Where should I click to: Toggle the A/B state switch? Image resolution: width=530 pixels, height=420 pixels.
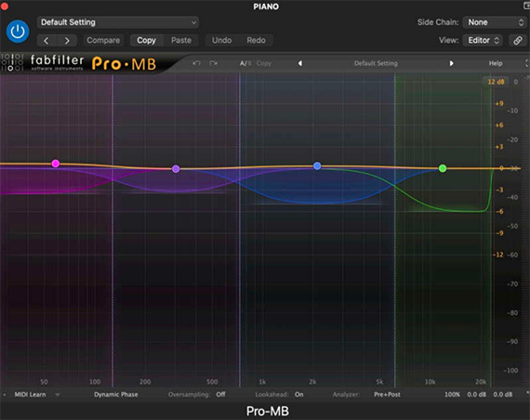tap(245, 63)
